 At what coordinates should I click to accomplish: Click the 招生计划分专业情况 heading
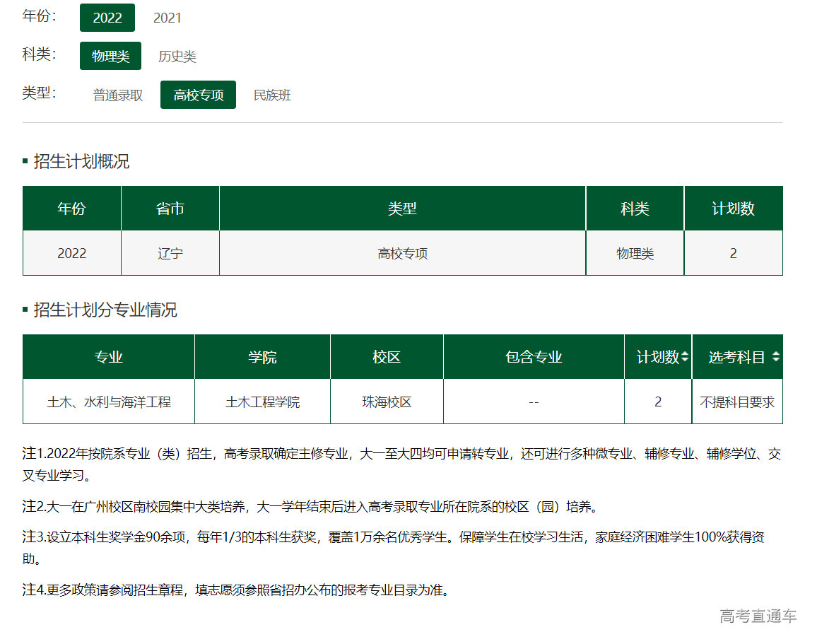[x=105, y=310]
